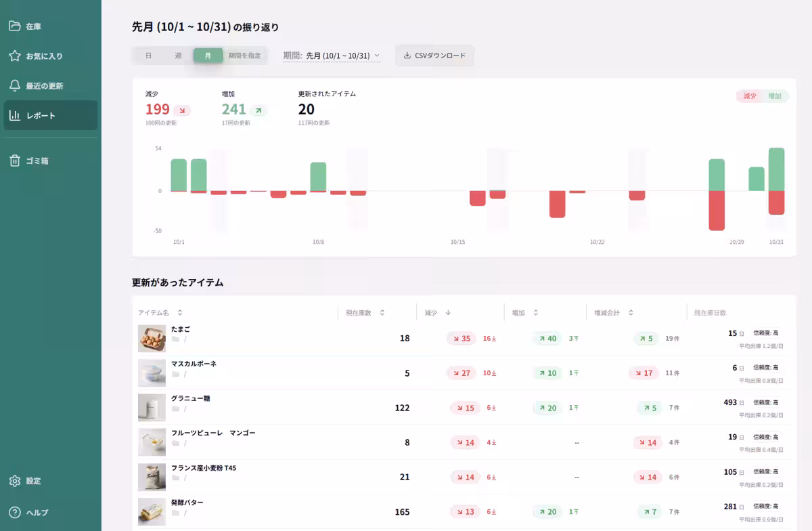
Task: Select the レポート chart icon
Action: coord(14,116)
